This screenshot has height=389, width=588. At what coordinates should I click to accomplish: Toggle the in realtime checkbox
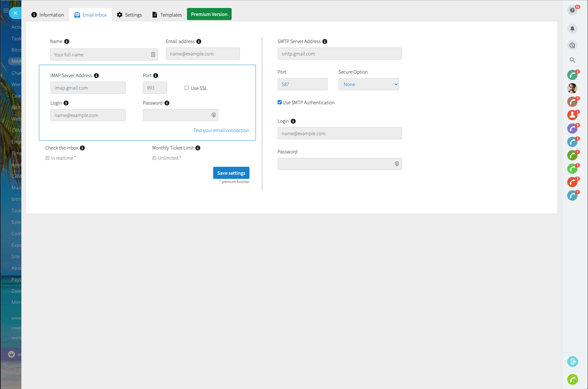tap(47, 158)
